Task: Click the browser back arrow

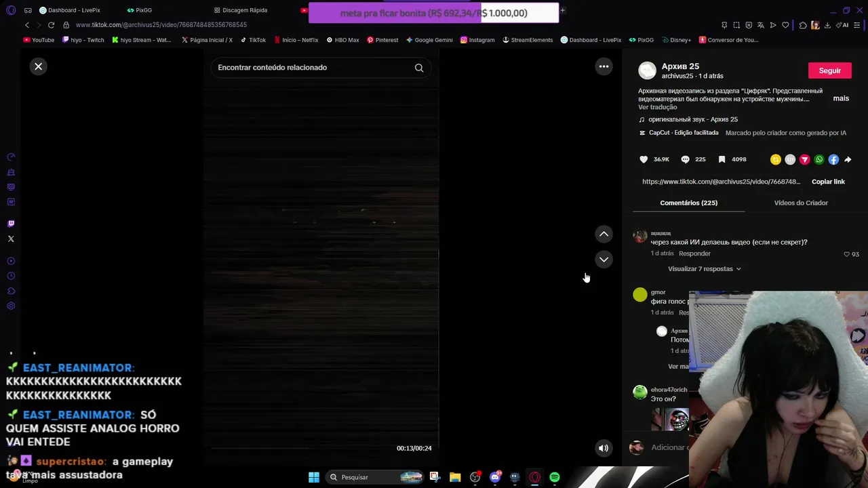Action: (27, 25)
